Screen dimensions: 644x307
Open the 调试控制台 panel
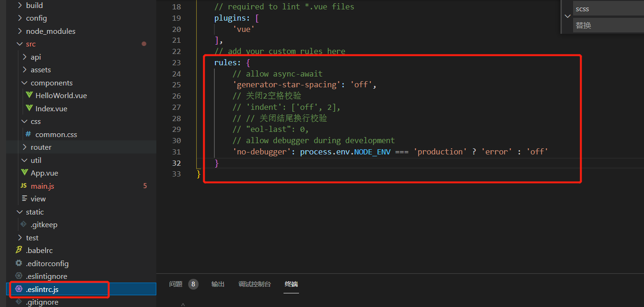click(x=255, y=284)
